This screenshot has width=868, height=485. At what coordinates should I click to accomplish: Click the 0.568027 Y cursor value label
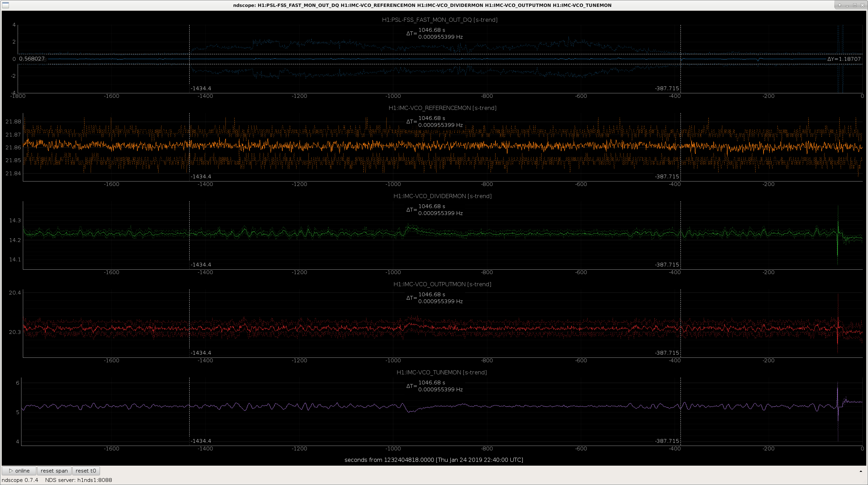[31, 59]
